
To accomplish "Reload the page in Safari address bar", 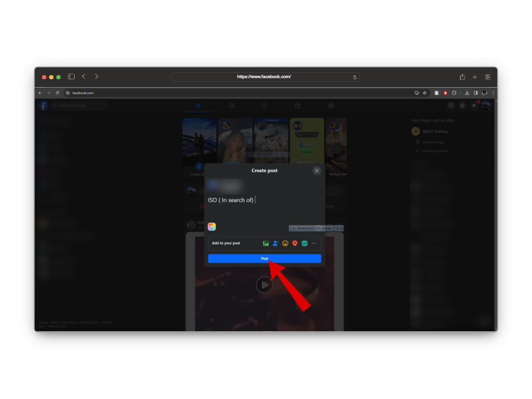I will (355, 77).
